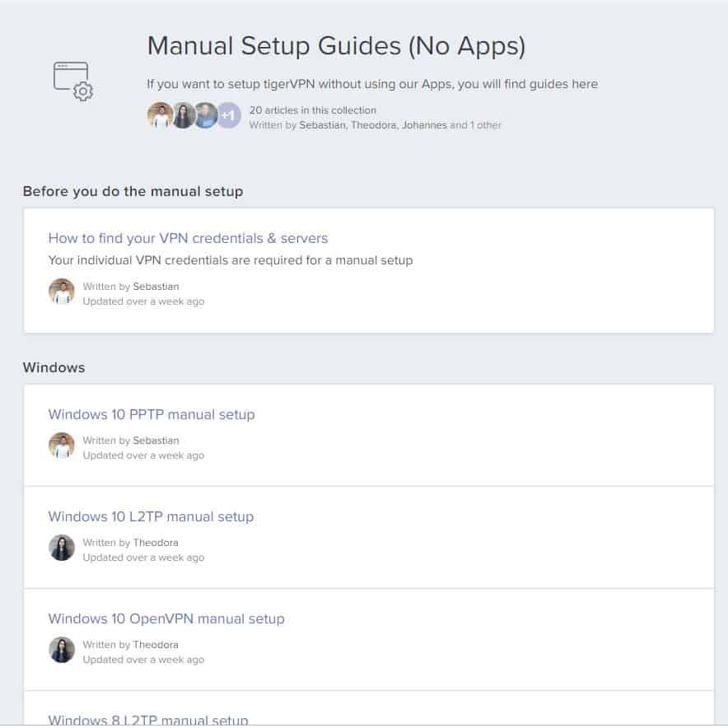Click the credentials article description text
This screenshot has height=728, width=728.
click(231, 260)
